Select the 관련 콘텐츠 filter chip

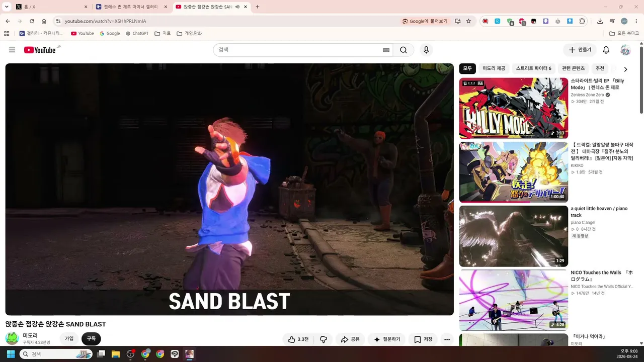coord(574,68)
